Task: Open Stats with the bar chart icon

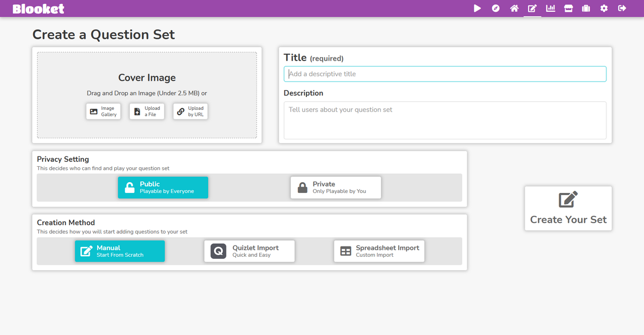Action: coord(550,8)
